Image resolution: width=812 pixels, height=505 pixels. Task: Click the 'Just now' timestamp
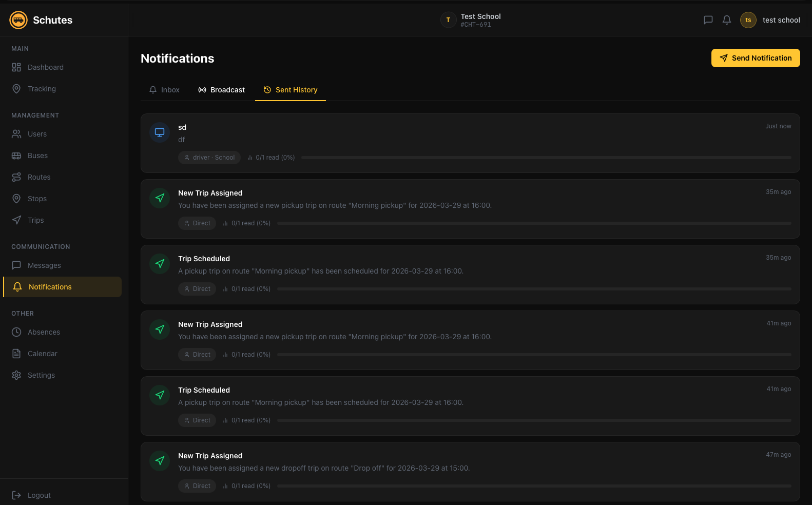click(x=778, y=126)
